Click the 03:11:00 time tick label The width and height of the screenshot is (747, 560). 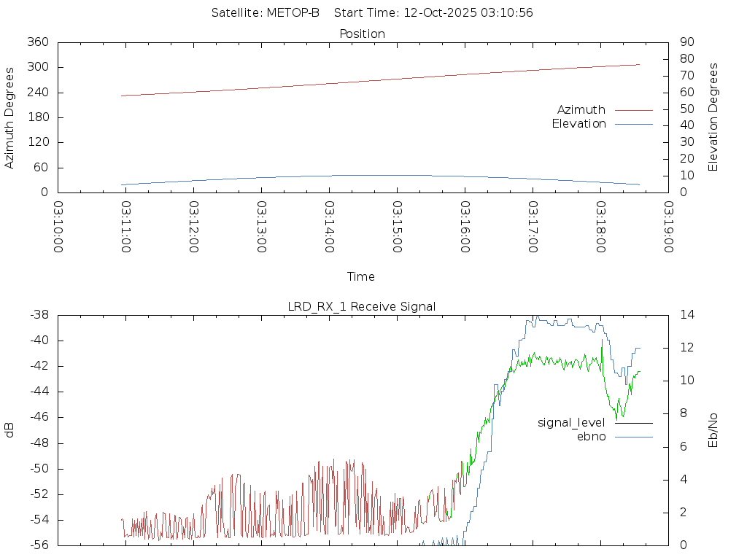(125, 227)
